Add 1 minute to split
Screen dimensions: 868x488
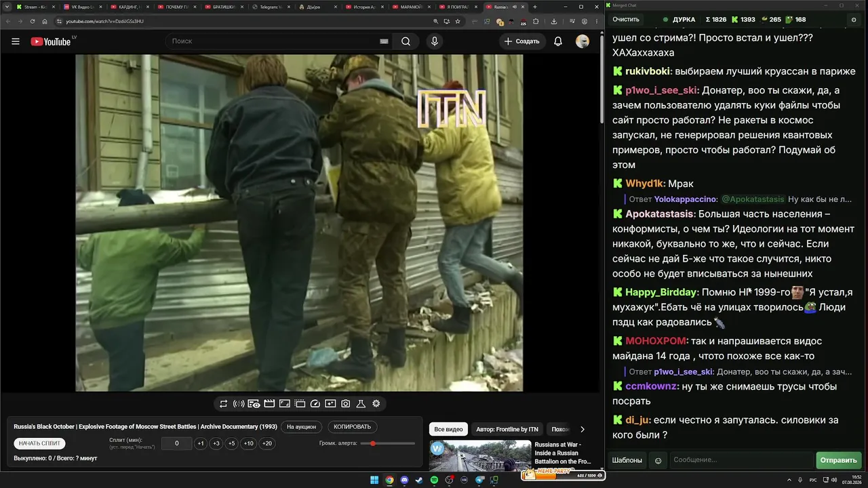tap(201, 443)
